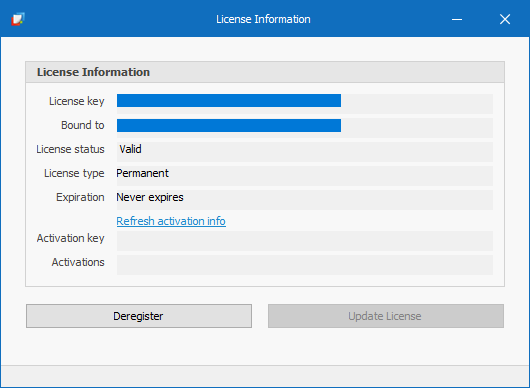
Task: Click the License type value Permanent
Action: coord(142,173)
